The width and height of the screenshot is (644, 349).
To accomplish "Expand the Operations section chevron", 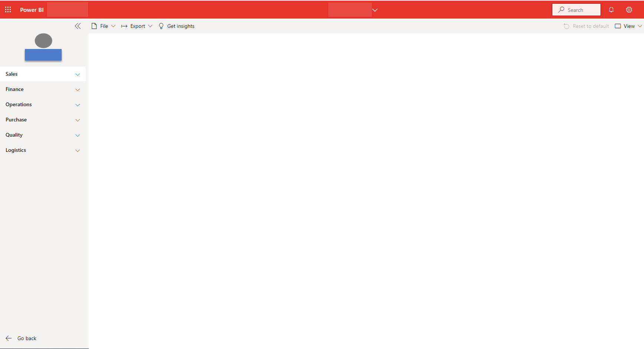I will coord(78,105).
